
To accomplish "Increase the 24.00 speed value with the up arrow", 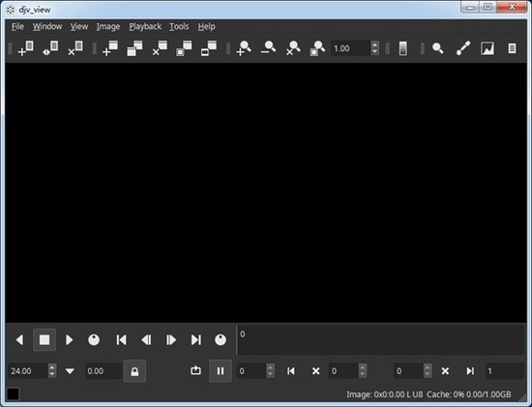I will (x=52, y=367).
